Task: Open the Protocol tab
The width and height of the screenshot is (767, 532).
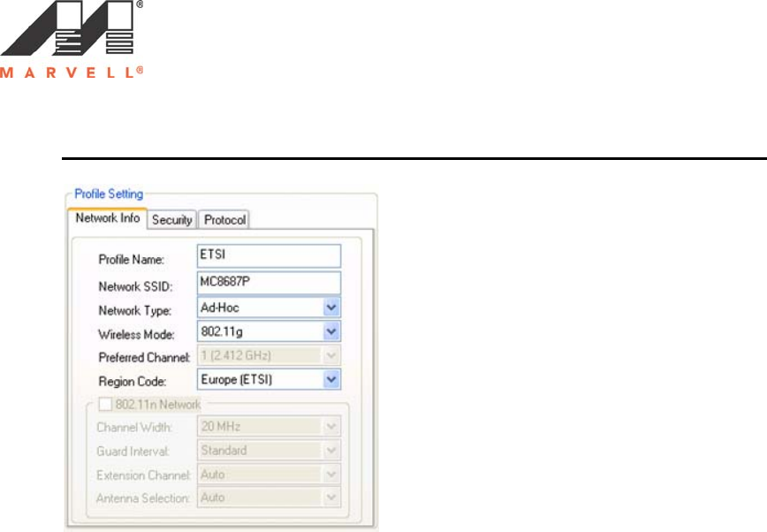Action: [224, 220]
